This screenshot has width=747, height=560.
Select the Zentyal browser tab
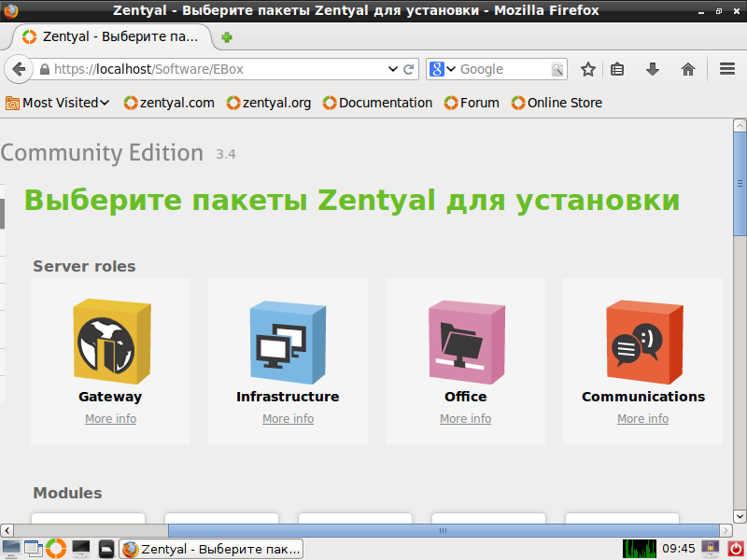[x=110, y=36]
